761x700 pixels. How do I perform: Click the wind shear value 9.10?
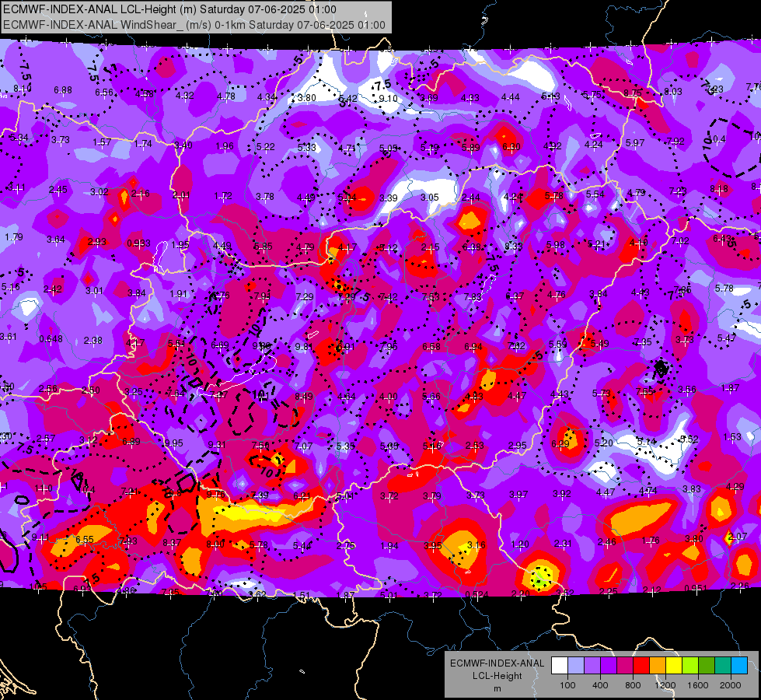tap(388, 99)
